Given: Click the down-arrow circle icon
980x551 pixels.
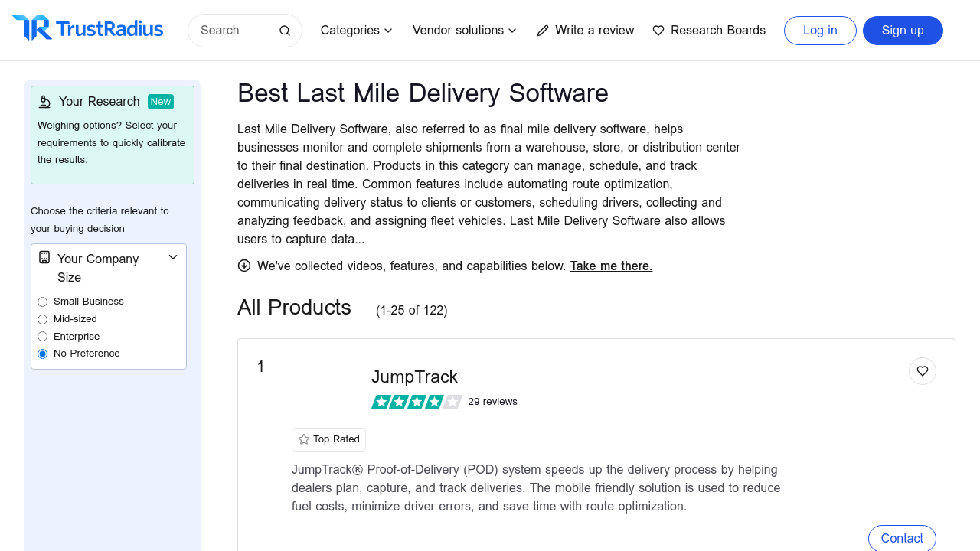Looking at the screenshot, I should (244, 266).
